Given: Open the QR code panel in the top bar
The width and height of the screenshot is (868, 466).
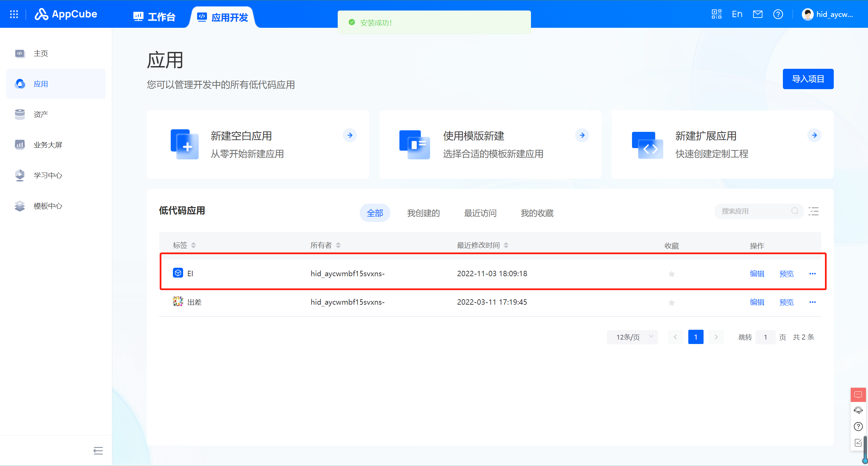Looking at the screenshot, I should click(x=716, y=14).
